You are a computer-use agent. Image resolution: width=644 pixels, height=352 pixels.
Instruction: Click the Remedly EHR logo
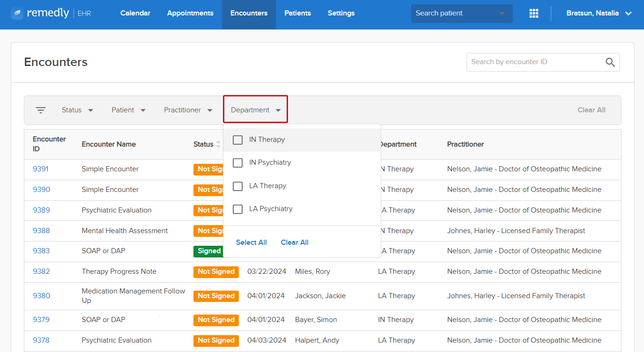click(x=51, y=13)
